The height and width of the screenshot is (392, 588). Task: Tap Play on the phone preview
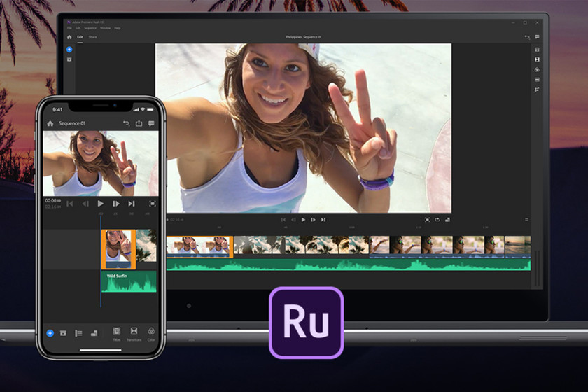[100, 204]
